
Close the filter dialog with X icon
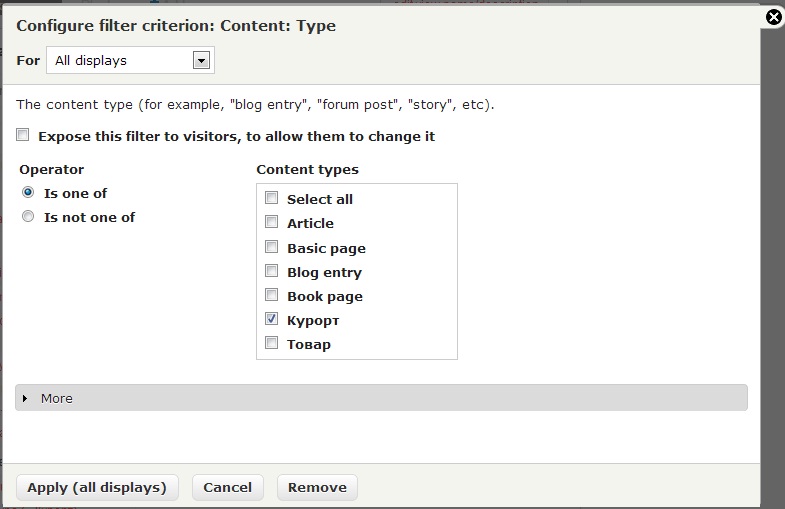tap(773, 18)
